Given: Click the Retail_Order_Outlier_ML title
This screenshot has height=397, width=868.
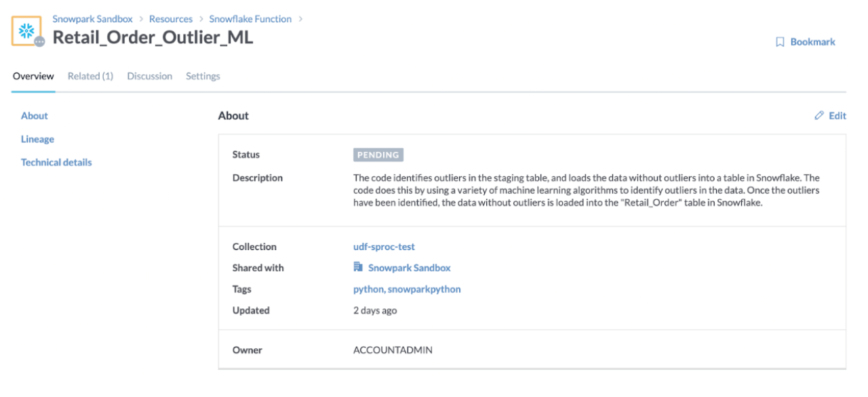Looking at the screenshot, I should tap(153, 37).
